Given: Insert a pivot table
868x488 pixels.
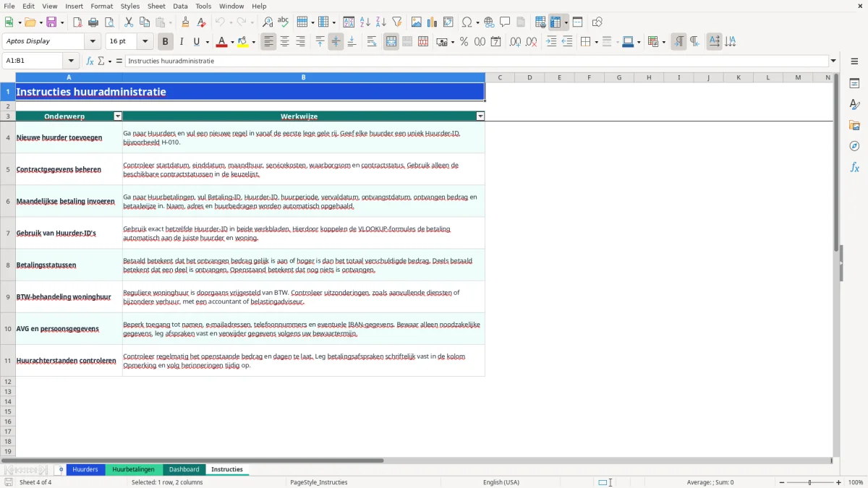Looking at the screenshot, I should click(x=448, y=22).
